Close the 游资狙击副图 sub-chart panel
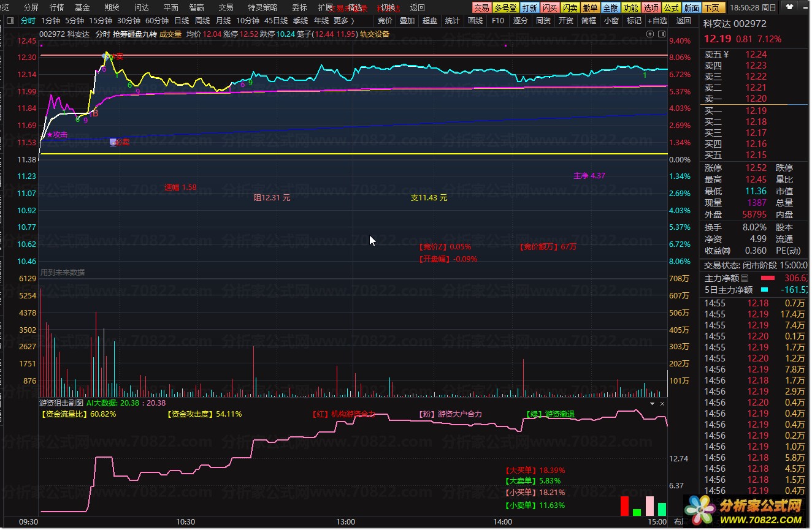 tap(662, 404)
